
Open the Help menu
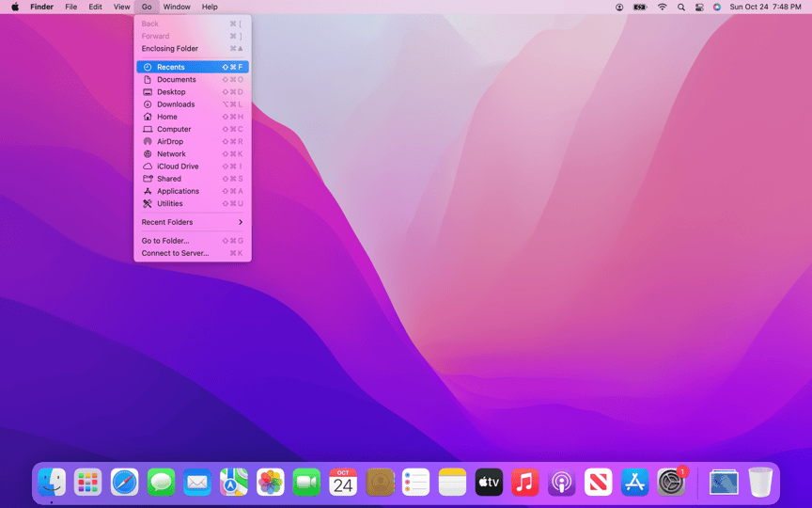210,7
